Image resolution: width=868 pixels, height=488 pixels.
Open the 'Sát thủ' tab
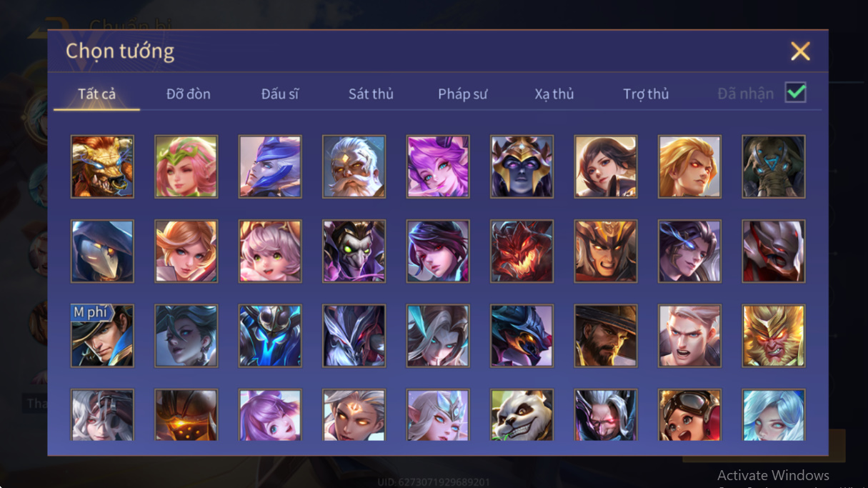point(371,94)
